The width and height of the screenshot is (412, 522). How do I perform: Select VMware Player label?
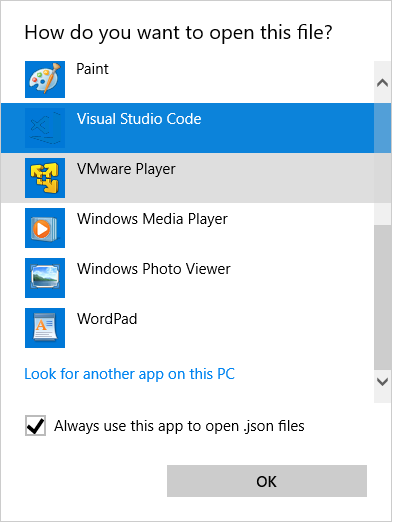tap(126, 169)
